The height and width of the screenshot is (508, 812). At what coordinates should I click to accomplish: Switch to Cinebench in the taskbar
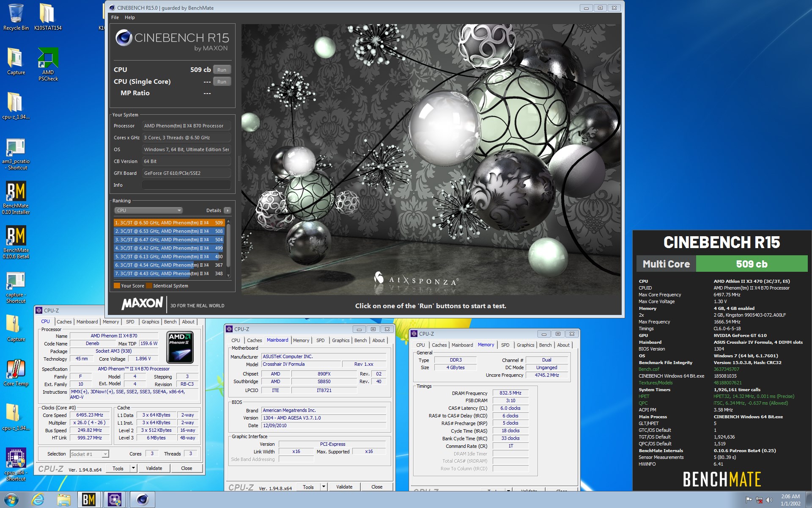click(x=142, y=500)
